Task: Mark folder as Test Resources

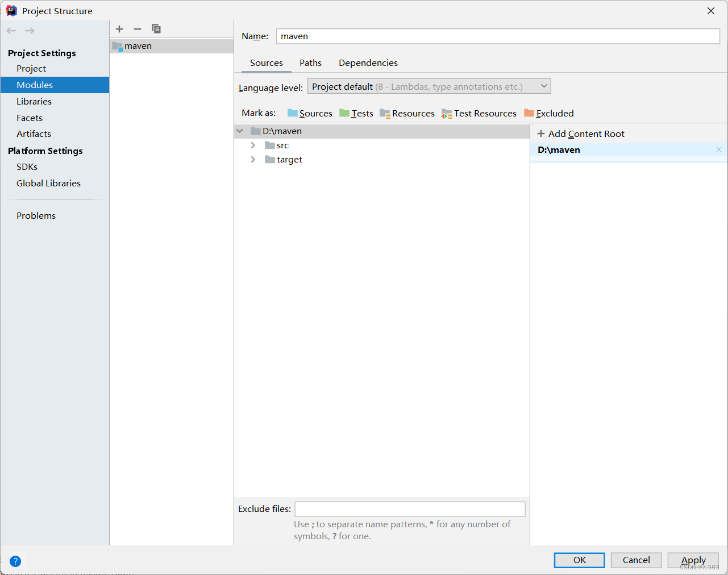Action: (479, 113)
